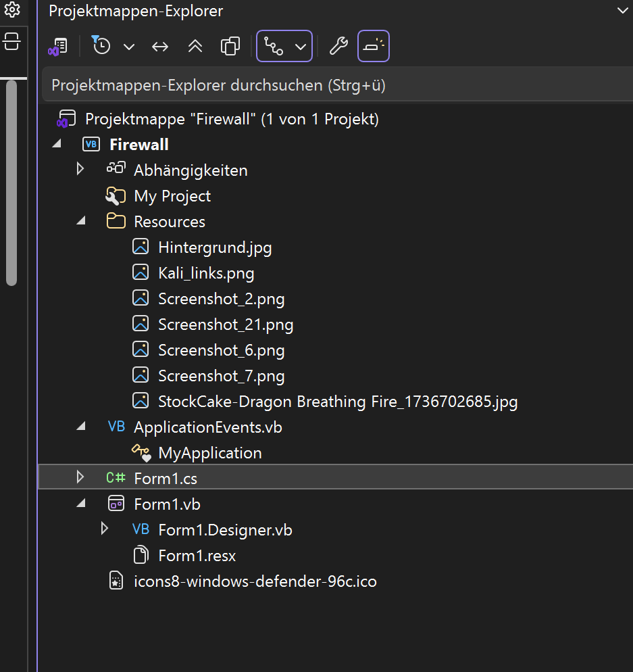The image size is (633, 672).
Task: Select Form1.Designer.vb file
Action: (x=225, y=530)
